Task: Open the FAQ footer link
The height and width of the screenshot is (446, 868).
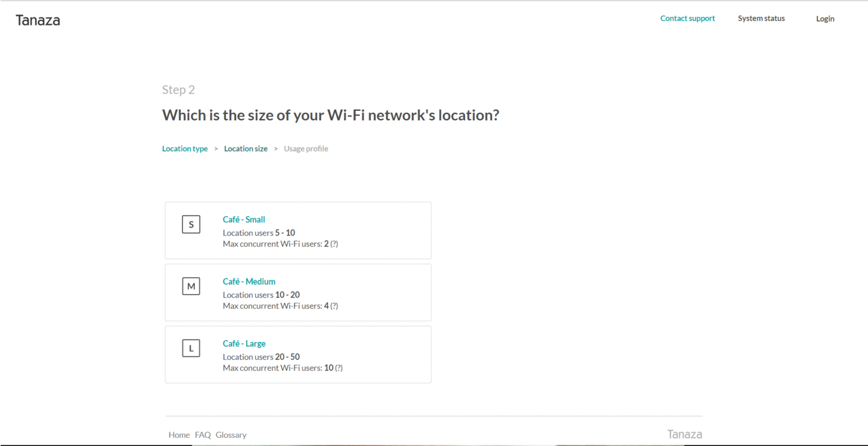Action: pos(203,435)
